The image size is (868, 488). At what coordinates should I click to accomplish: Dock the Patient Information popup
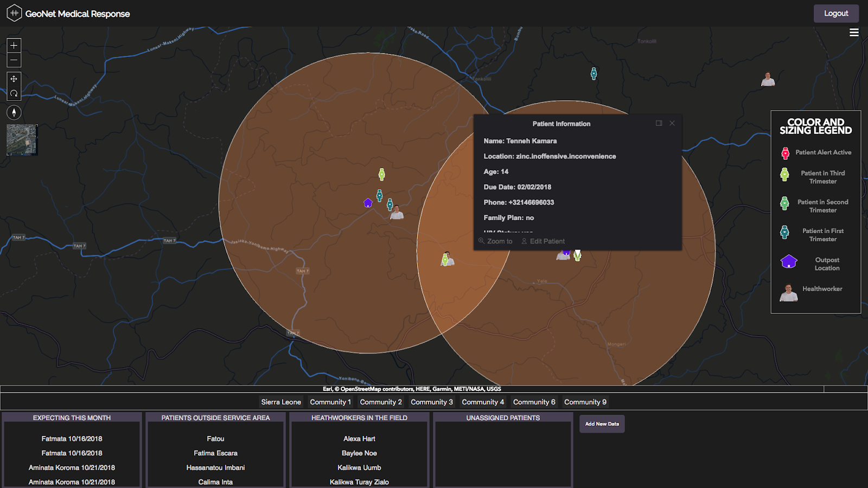[659, 124]
